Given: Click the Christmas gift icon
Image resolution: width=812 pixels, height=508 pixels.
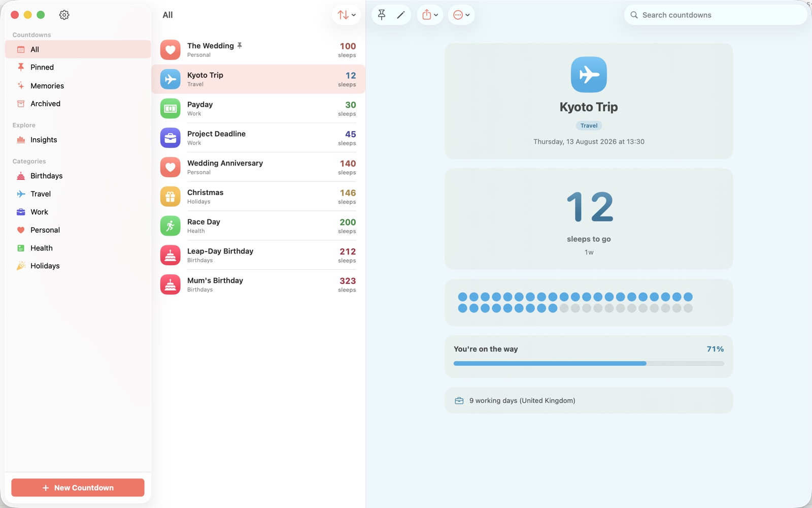Looking at the screenshot, I should 171,197.
